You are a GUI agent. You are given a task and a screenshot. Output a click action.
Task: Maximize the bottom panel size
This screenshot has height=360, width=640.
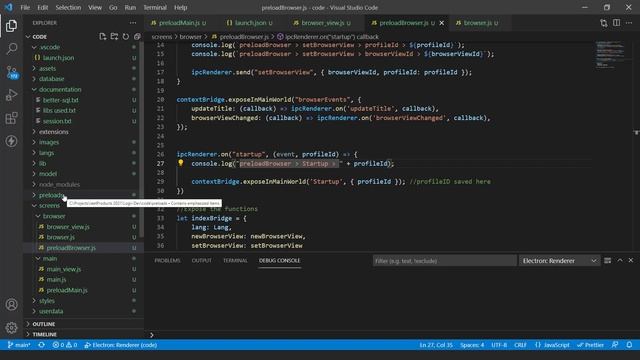point(620,260)
